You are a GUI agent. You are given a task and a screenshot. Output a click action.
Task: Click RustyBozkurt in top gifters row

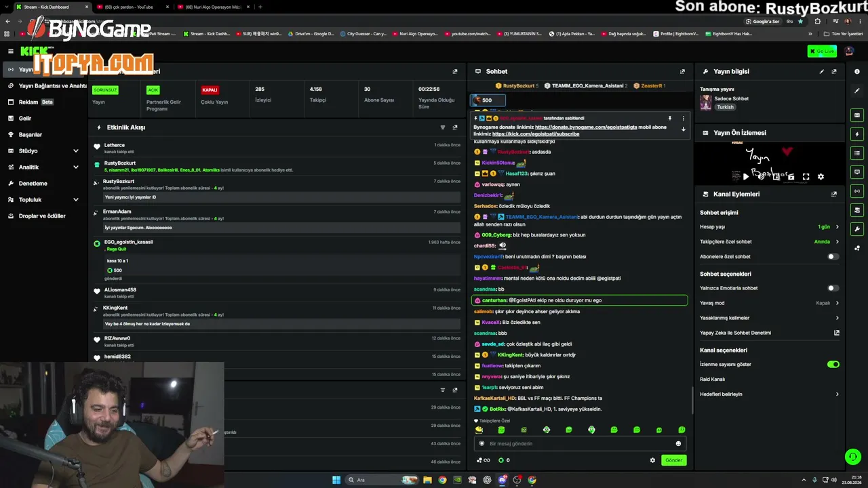[x=517, y=86]
